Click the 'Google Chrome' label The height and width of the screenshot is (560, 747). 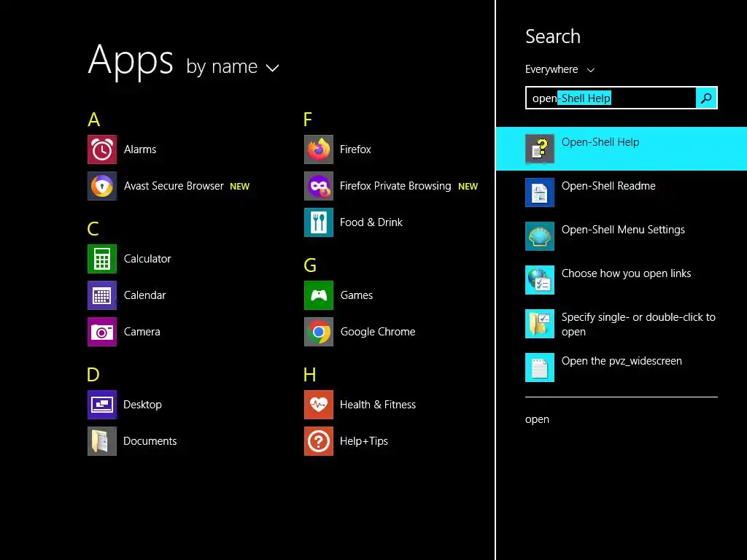click(378, 332)
